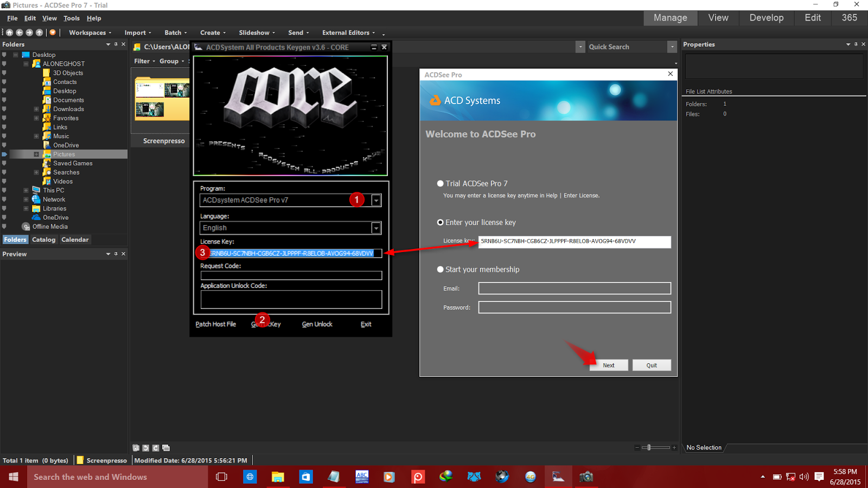
Task: Open File Explorer from the taskbar
Action: coord(278,477)
